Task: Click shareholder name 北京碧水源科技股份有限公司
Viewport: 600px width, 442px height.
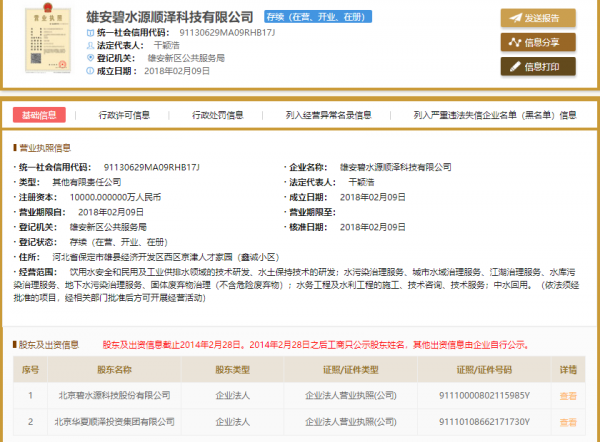Action: (114, 395)
